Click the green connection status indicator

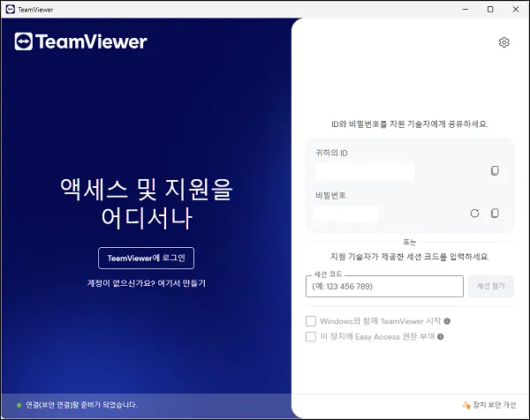coord(18,405)
